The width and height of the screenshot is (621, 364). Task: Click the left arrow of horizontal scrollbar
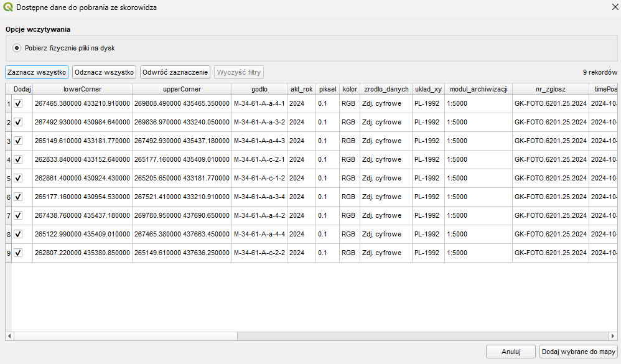pyautogui.click(x=9, y=336)
